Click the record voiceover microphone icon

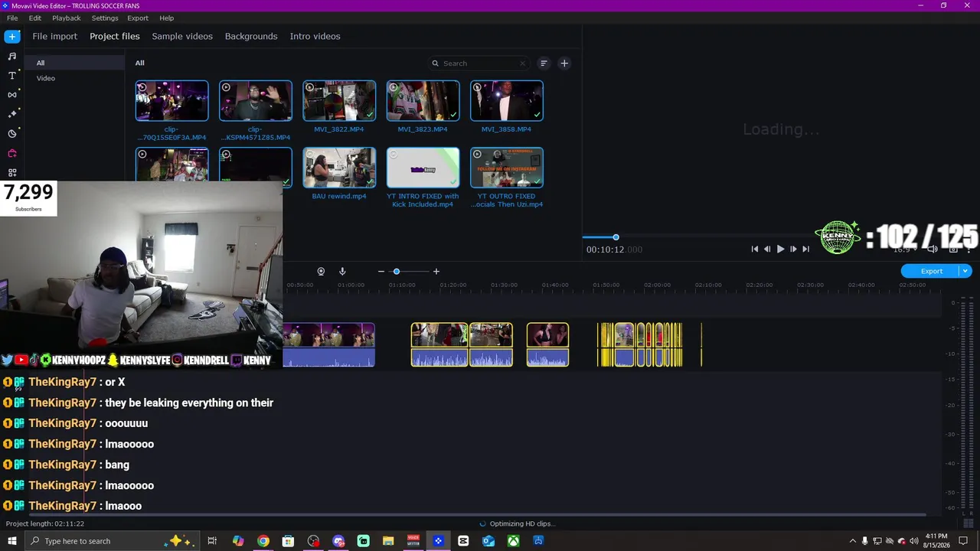(x=342, y=272)
